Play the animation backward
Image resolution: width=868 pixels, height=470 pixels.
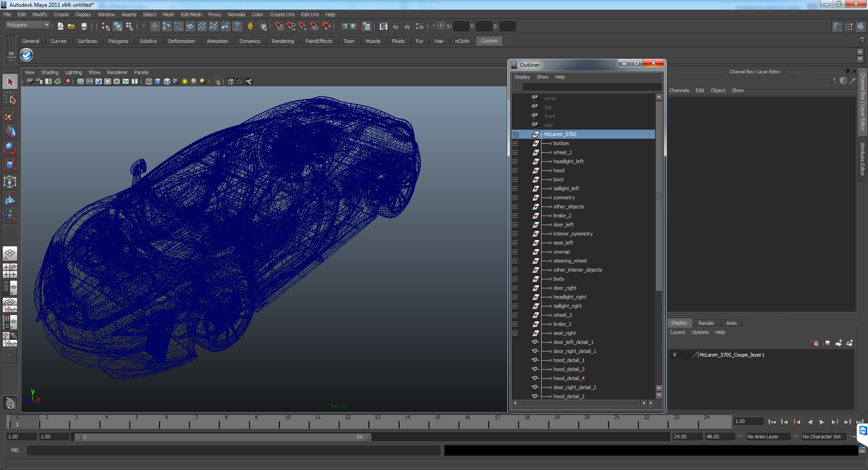click(x=810, y=422)
